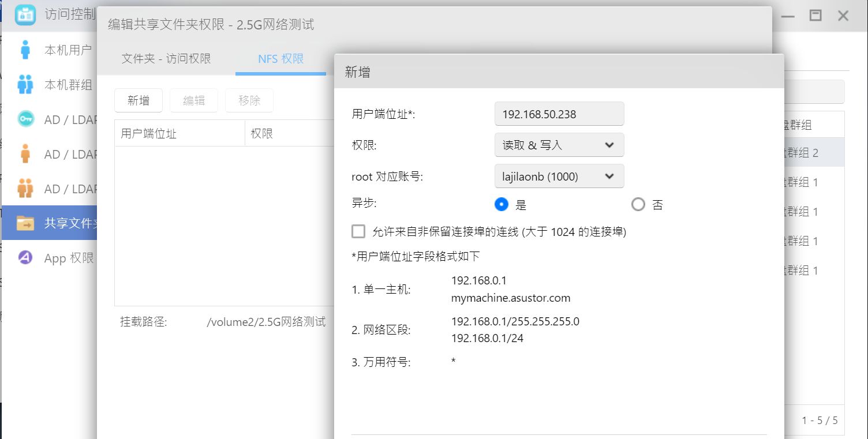Viewport: 868px width, 439px height.
Task: Click the shared folder icon in sidebar
Action: (25, 223)
